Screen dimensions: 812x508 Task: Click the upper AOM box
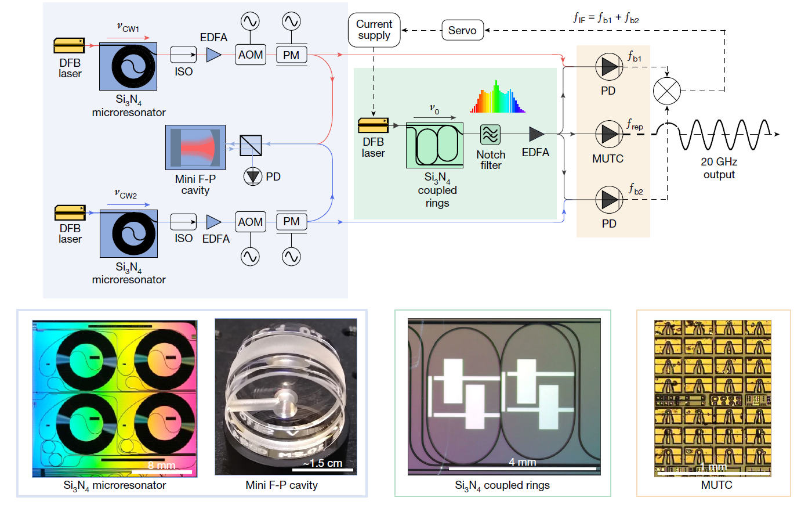pyautogui.click(x=251, y=55)
